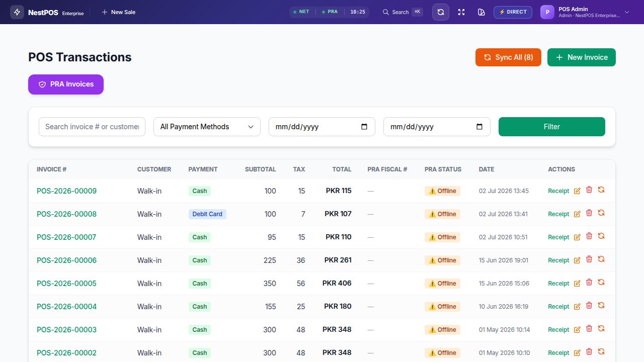Image resolution: width=644 pixels, height=362 pixels.
Task: Sync invoice POS-2026-00006 to PRA
Action: [x=601, y=259]
